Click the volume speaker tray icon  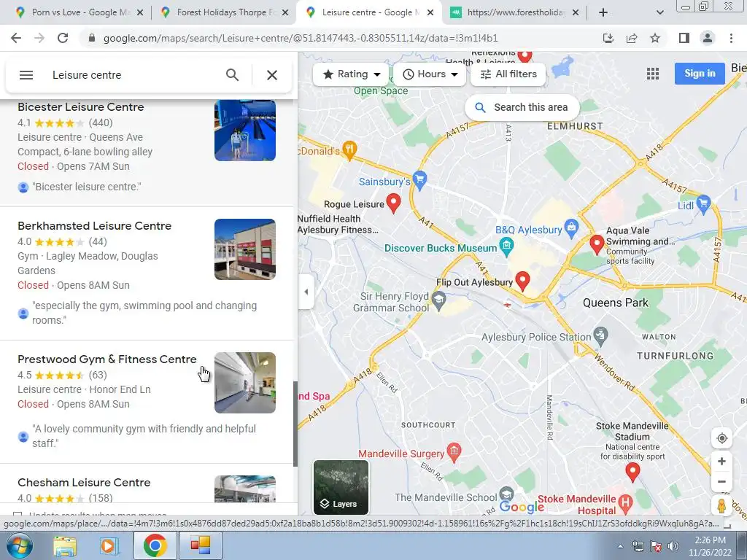point(673,546)
